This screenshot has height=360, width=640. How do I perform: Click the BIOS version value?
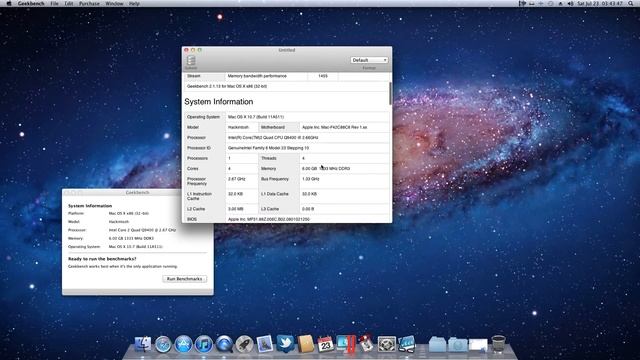point(269,219)
